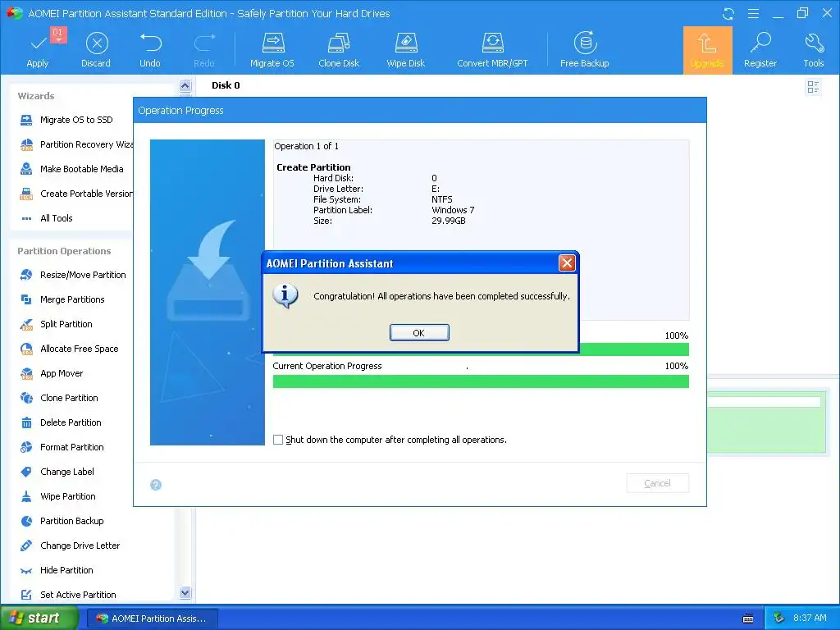Open Partition Recovery Wizard

(75, 144)
